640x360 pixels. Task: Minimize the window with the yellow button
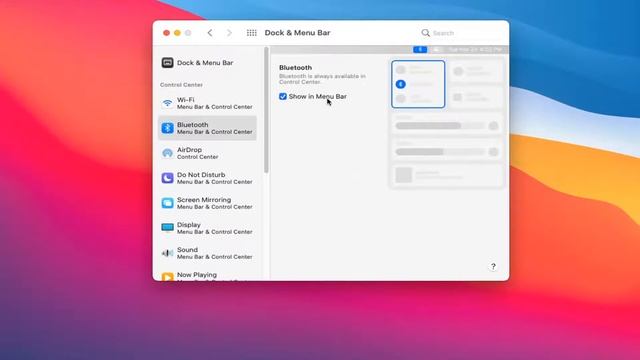[177, 33]
